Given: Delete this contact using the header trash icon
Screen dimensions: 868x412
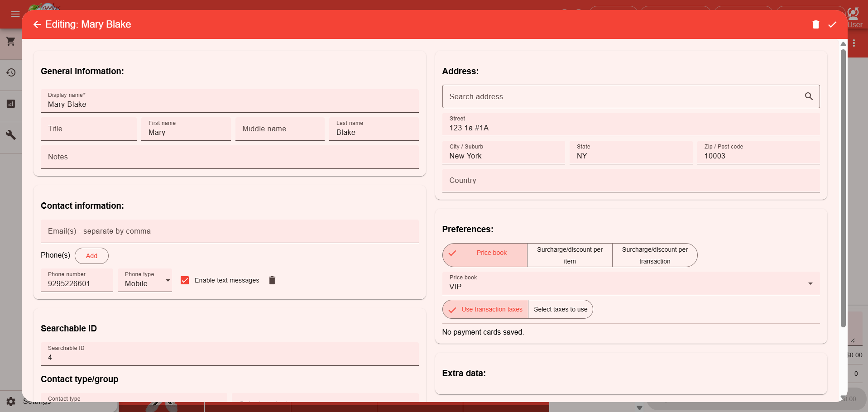Looking at the screenshot, I should click(815, 24).
